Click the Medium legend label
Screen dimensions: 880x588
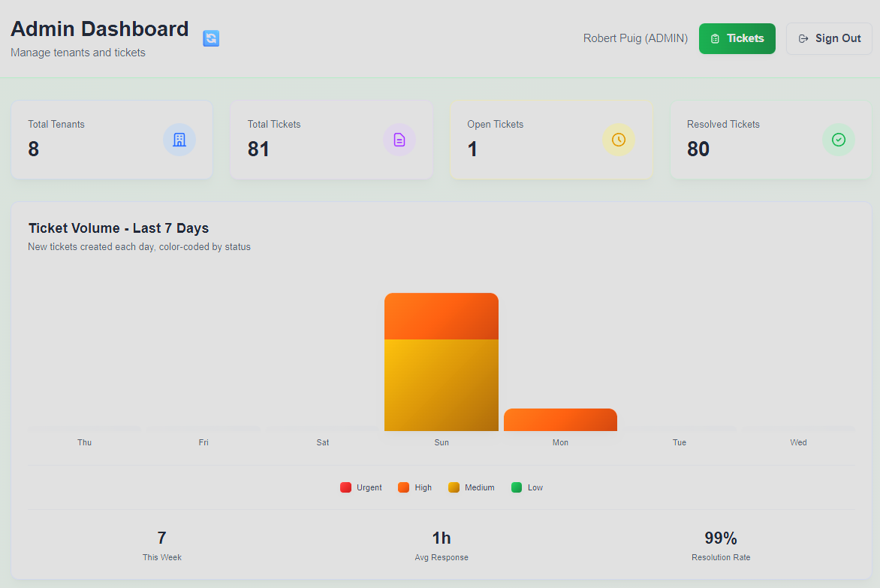(x=479, y=487)
